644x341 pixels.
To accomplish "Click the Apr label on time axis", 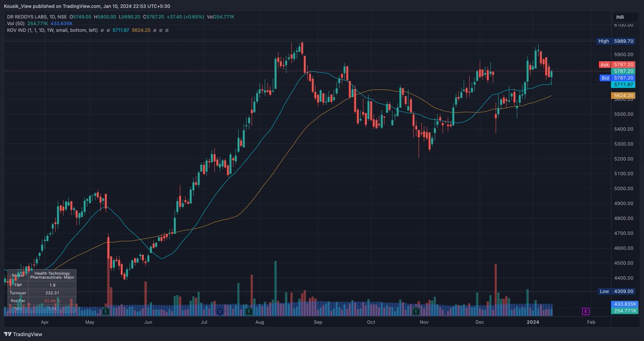I will coord(45,322).
